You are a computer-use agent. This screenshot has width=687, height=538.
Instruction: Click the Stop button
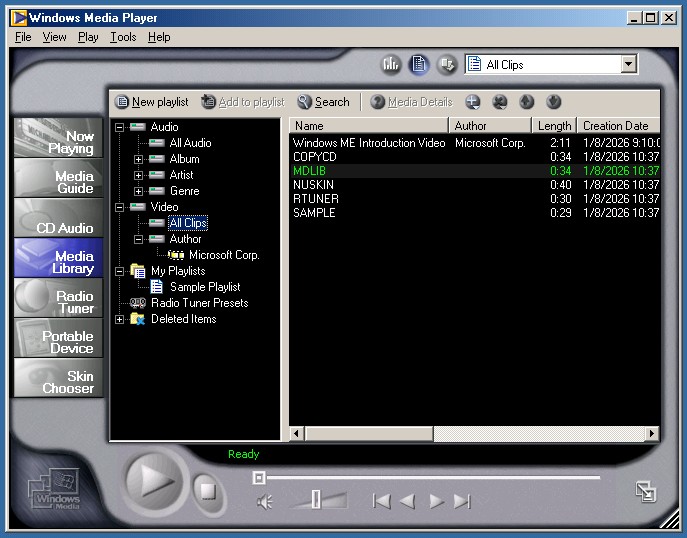click(208, 491)
